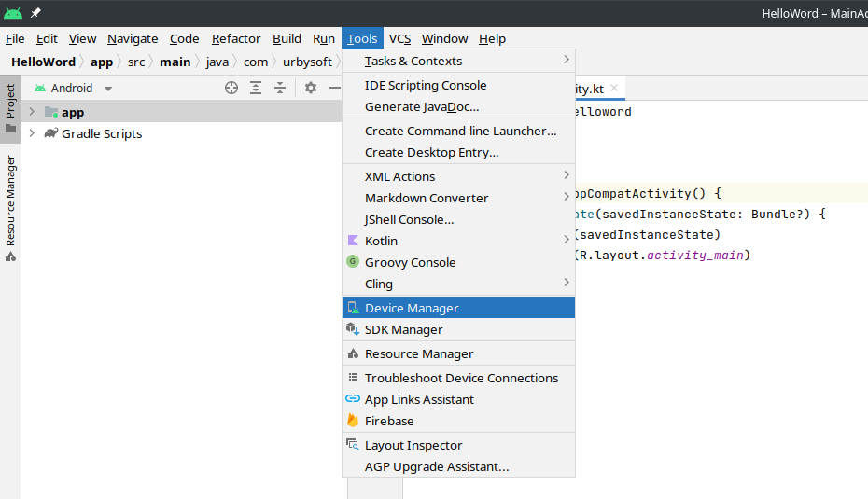Expand the Gradle Scripts tree node
Screen dimensions: 868x499
coord(32,133)
